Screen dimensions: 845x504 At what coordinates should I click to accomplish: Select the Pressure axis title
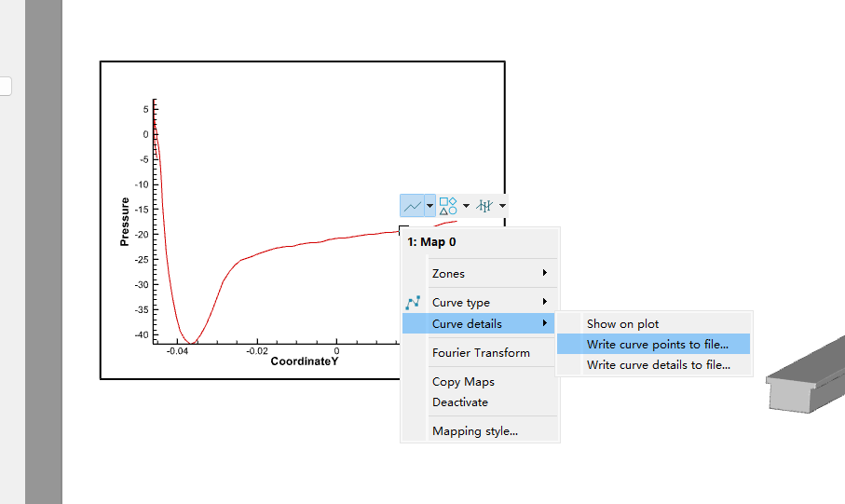[125, 222]
